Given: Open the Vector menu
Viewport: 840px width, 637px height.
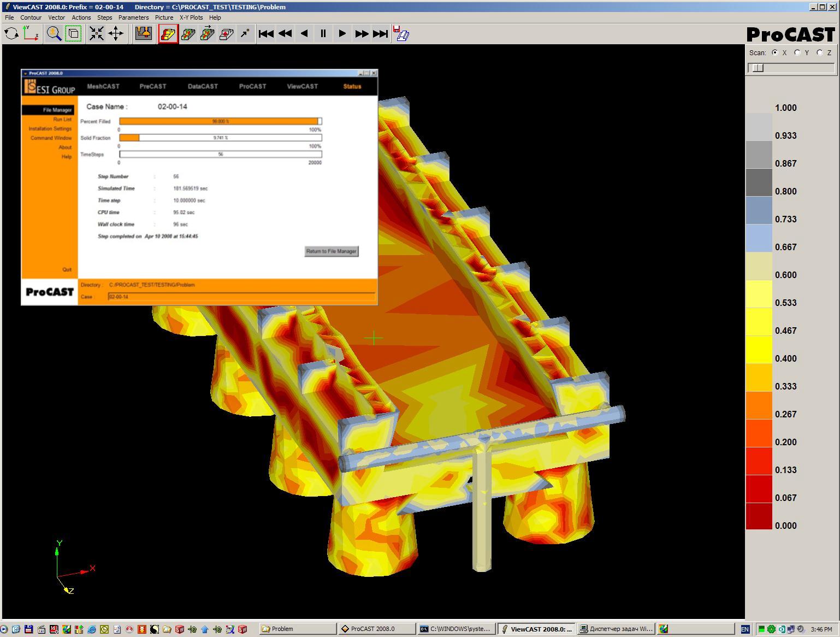Looking at the screenshot, I should coord(56,17).
